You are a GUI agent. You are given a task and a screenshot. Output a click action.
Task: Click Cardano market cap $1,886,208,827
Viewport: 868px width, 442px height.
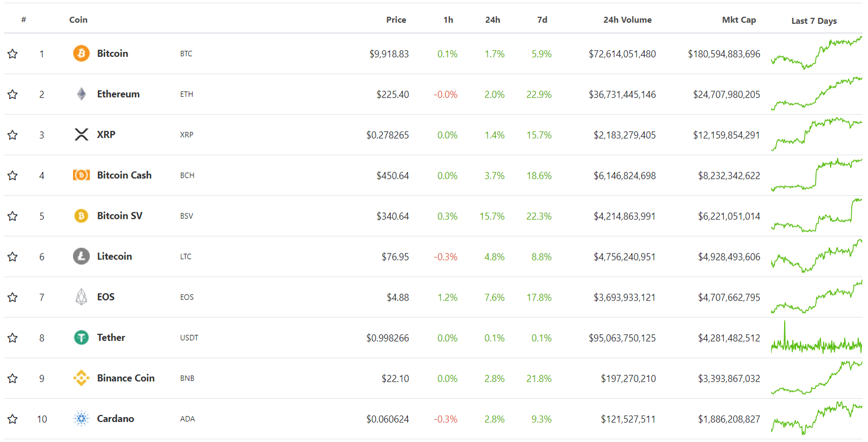click(729, 419)
